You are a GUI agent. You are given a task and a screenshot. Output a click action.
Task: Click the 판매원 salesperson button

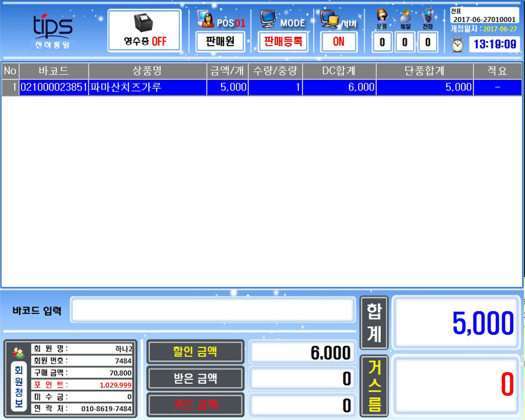click(220, 42)
